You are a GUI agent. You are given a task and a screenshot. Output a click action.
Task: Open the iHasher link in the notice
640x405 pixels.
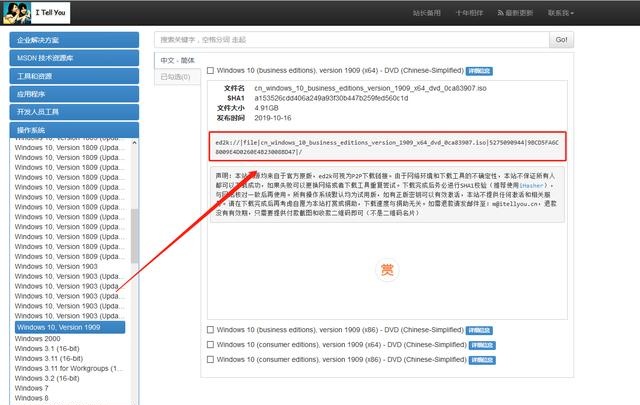pyautogui.click(x=531, y=185)
